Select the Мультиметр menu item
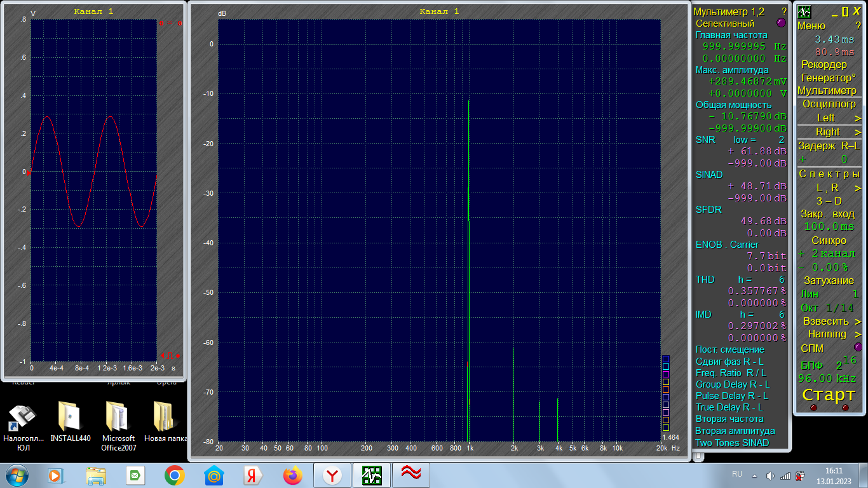 (x=827, y=90)
